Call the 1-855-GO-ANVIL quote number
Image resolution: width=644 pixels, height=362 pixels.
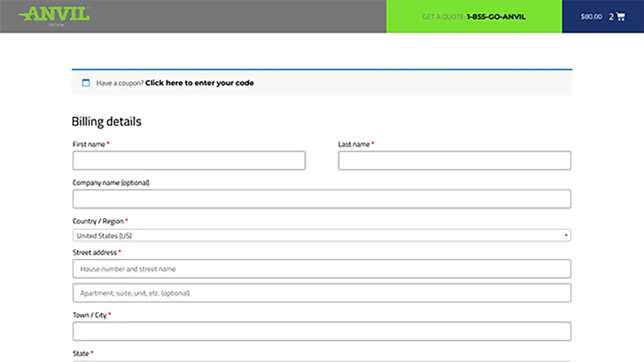(x=496, y=17)
